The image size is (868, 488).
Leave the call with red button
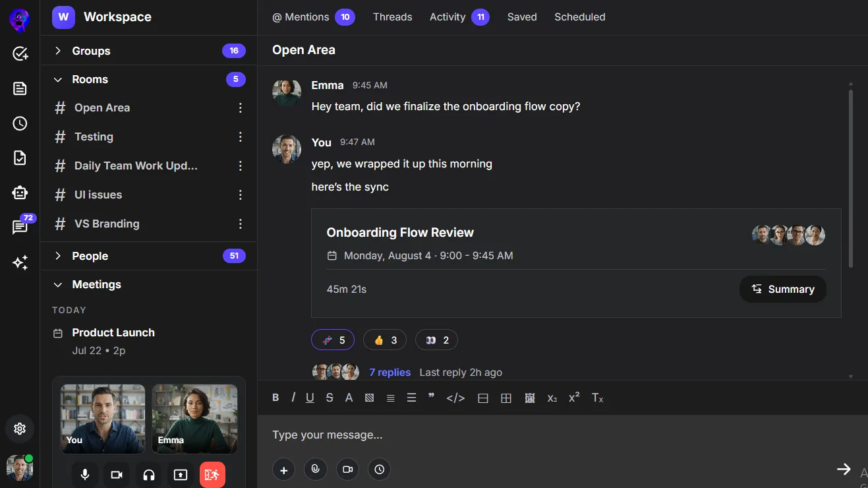click(x=212, y=475)
